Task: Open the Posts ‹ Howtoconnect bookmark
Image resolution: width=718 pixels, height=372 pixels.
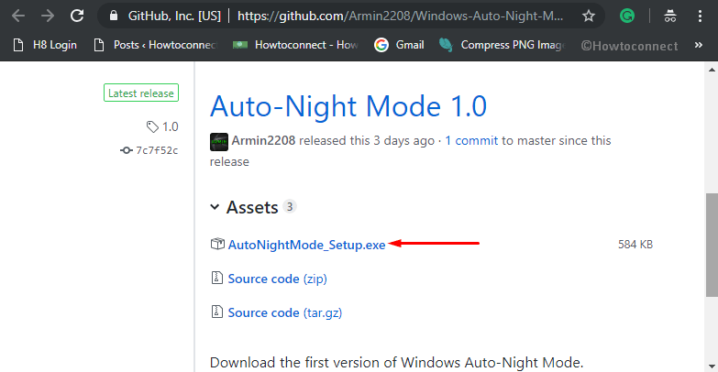Action: click(155, 45)
